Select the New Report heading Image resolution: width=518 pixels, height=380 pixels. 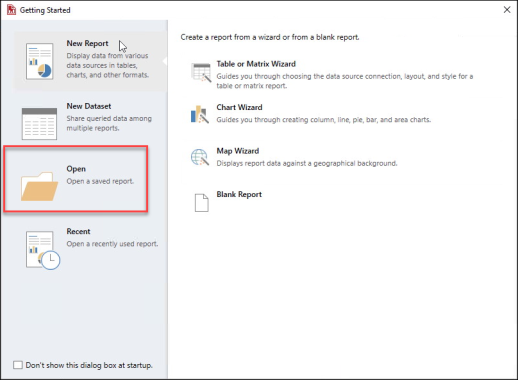tap(87, 43)
